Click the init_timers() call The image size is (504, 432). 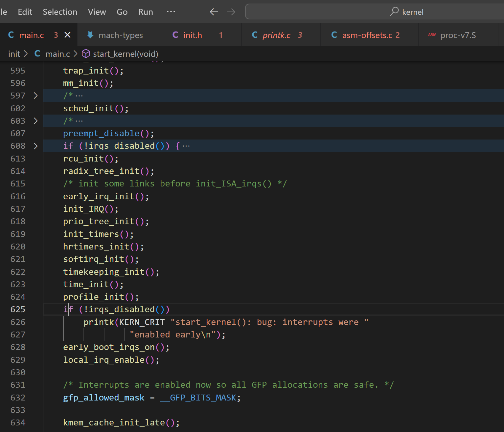coord(98,234)
